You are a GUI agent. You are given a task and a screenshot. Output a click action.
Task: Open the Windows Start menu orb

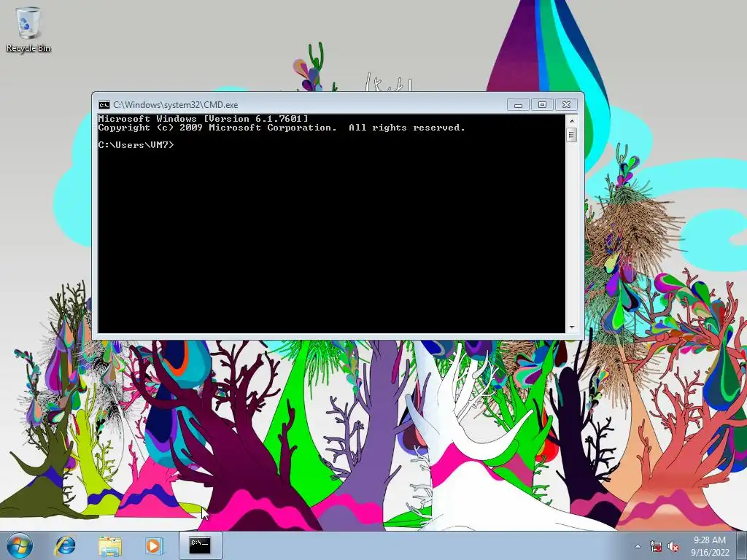pyautogui.click(x=20, y=545)
